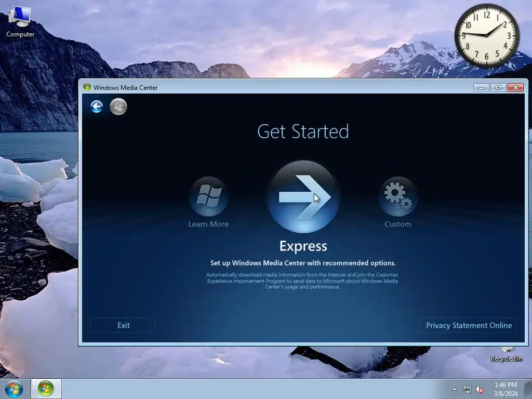Click Show desktop strip at taskbar end

[528, 389]
